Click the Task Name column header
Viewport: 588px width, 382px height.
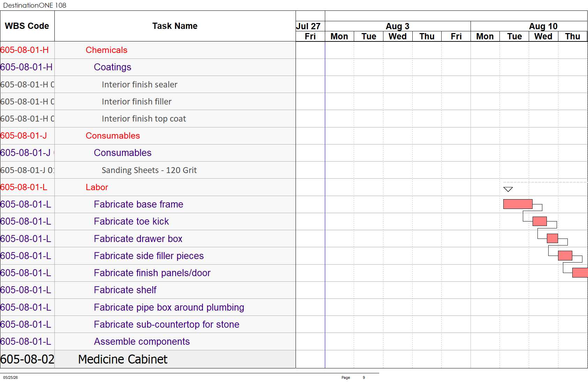pyautogui.click(x=175, y=26)
